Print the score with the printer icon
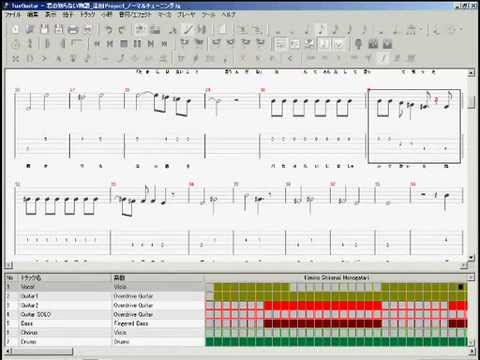This screenshot has height=360, width=480. 73,29
